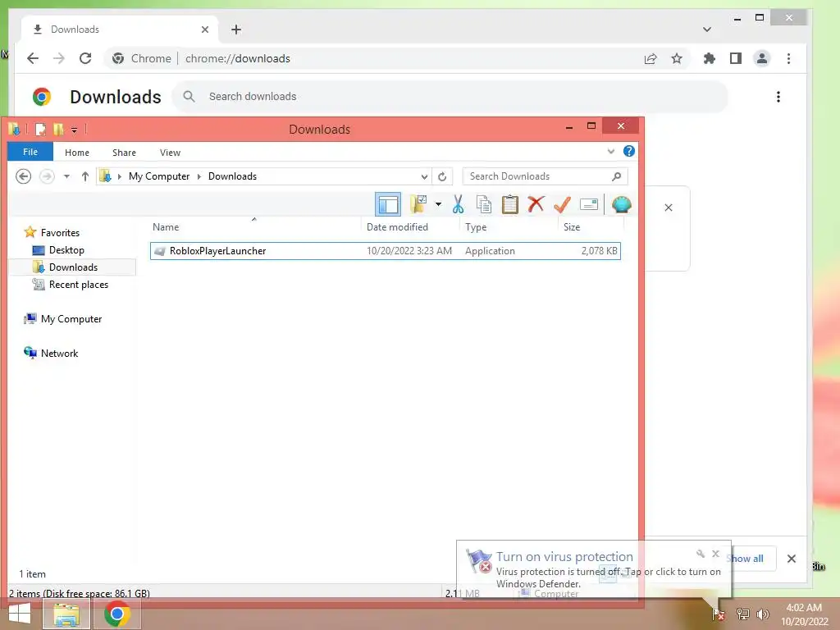Select Downloads in the address breadcrumb
Image resolution: width=840 pixels, height=630 pixels.
pyautogui.click(x=232, y=176)
